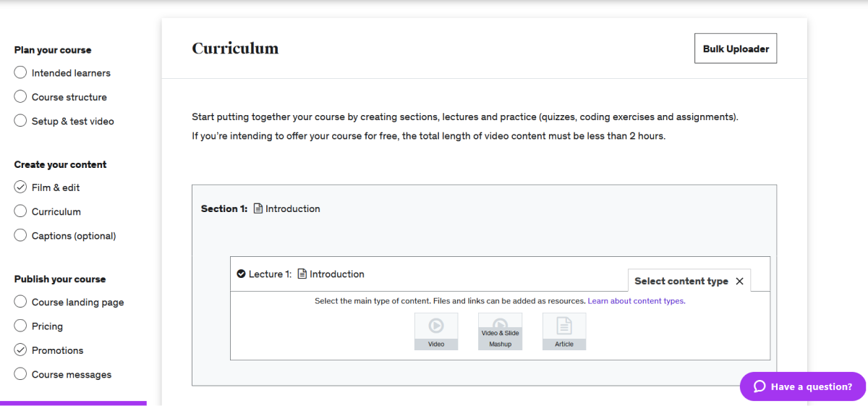
Task: Toggle the Film & edit checked circle
Action: click(20, 187)
